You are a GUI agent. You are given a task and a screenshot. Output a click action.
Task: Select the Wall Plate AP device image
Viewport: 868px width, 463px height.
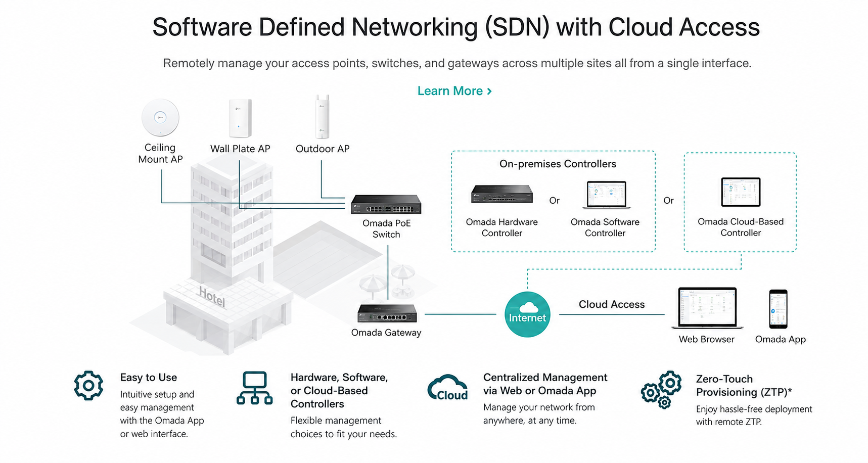pos(240,118)
